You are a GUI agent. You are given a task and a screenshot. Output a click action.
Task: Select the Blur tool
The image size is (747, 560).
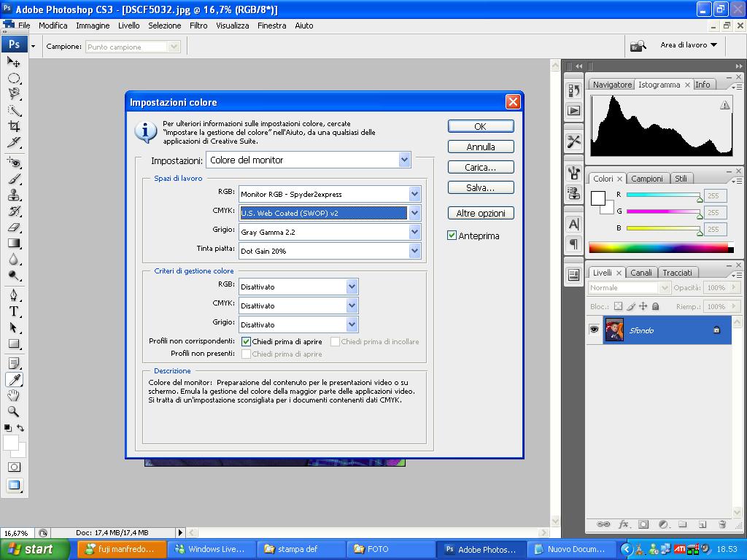[14, 260]
